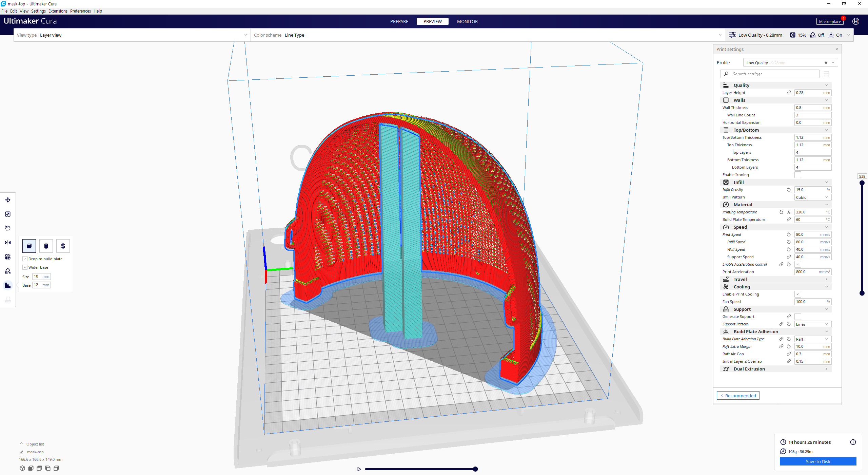
Task: Select the Scale tool icon
Action: tap(8, 214)
